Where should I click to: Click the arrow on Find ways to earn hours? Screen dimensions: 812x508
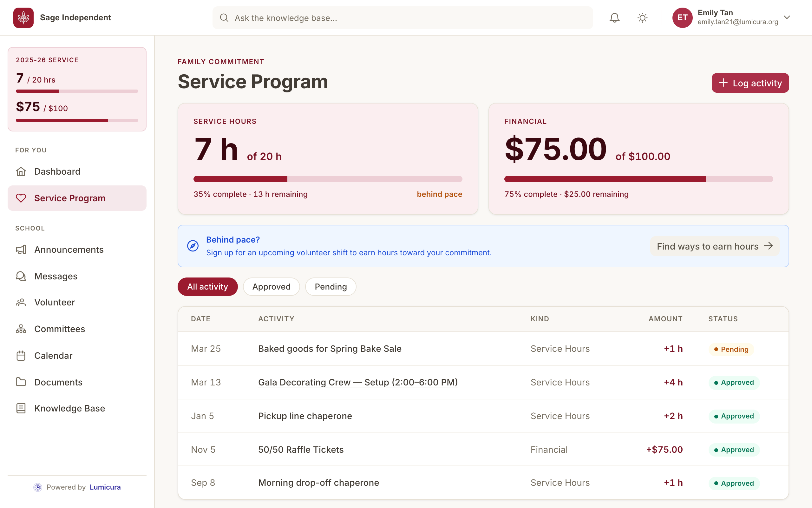point(768,246)
